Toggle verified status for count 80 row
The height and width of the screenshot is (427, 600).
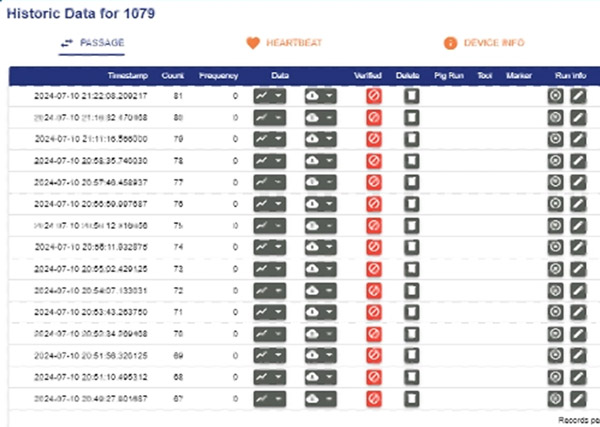click(373, 117)
